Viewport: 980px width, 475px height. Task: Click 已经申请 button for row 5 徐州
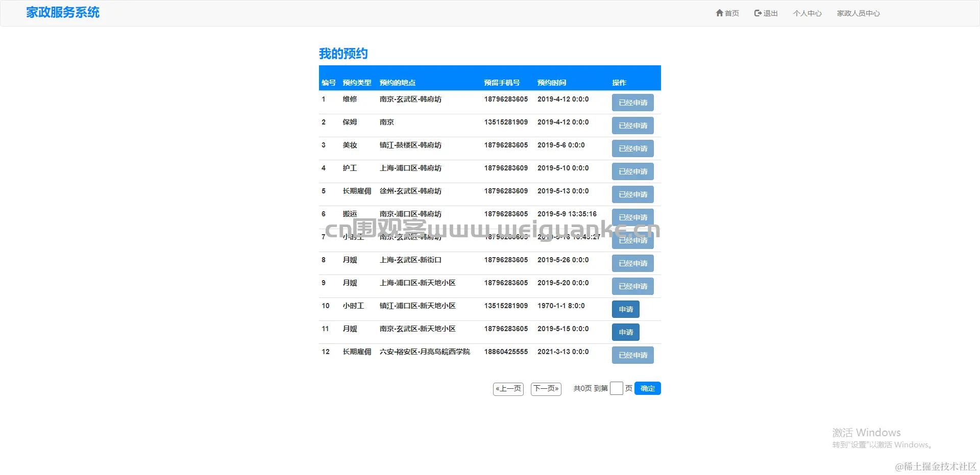click(632, 194)
